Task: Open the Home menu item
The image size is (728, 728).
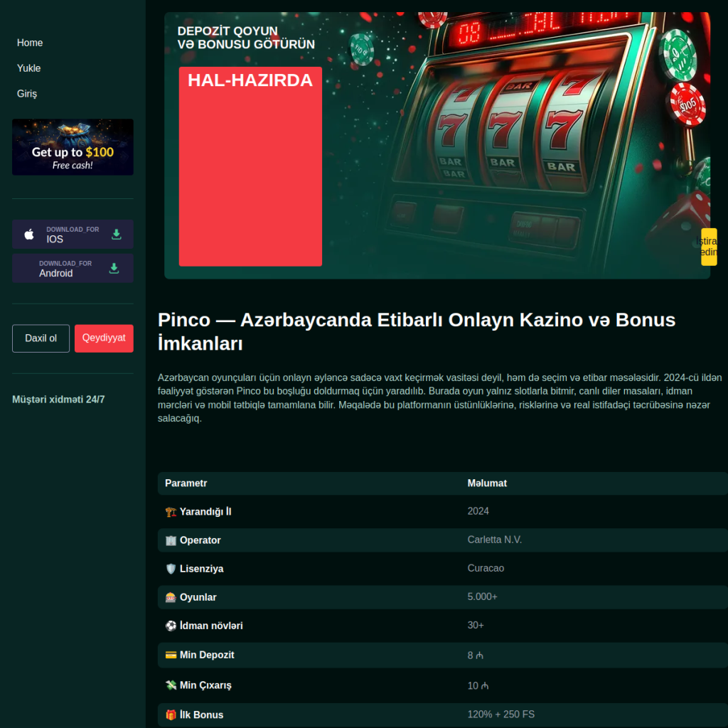Action: pyautogui.click(x=30, y=43)
